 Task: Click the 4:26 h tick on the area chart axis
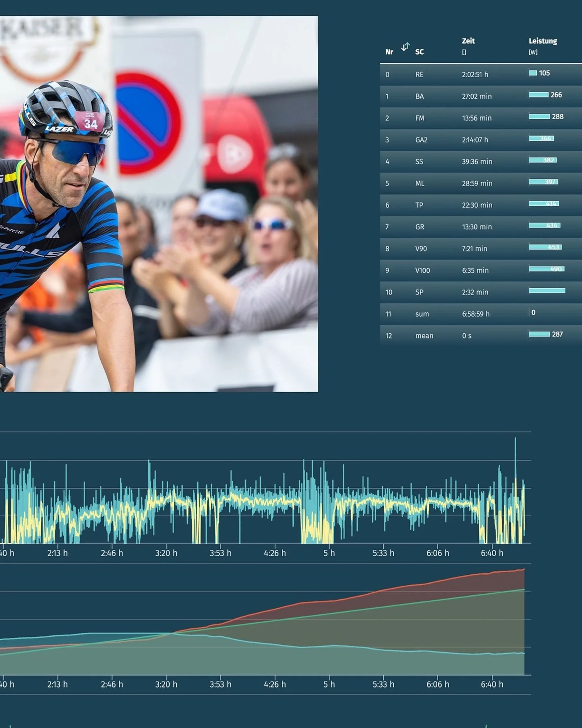(x=275, y=684)
